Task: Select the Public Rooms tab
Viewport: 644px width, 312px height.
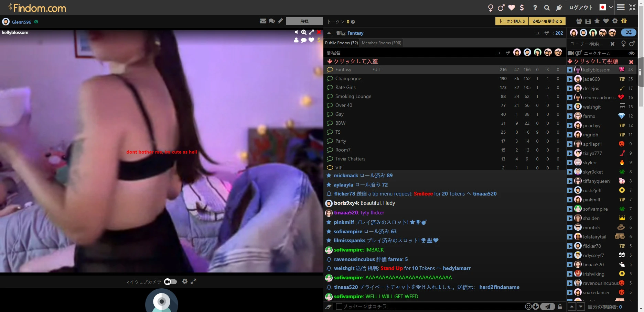Action: [x=341, y=43]
